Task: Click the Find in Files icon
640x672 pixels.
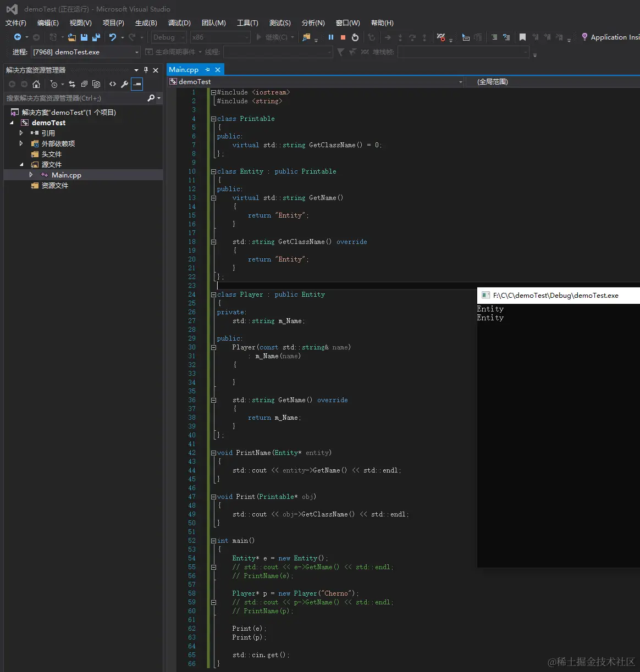Action: (x=307, y=37)
